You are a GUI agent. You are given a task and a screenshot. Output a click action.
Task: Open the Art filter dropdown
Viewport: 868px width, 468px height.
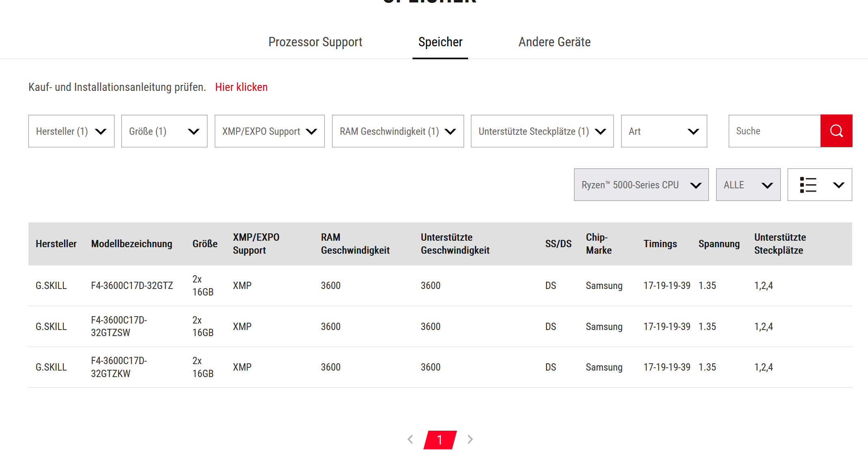(663, 131)
